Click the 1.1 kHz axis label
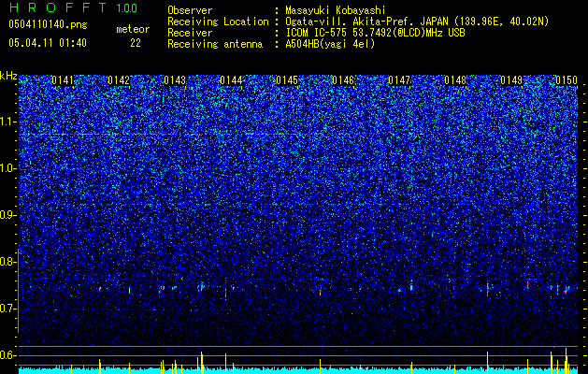 8,122
